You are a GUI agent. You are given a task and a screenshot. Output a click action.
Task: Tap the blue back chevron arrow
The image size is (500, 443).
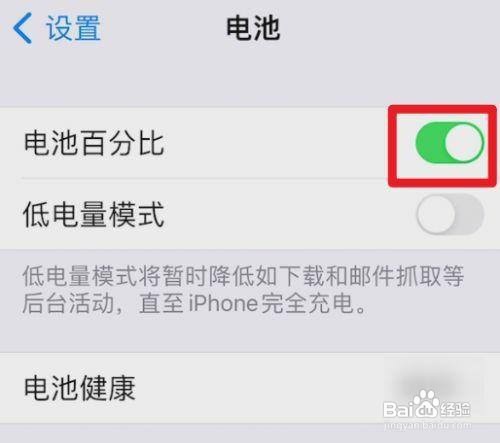(x=23, y=28)
